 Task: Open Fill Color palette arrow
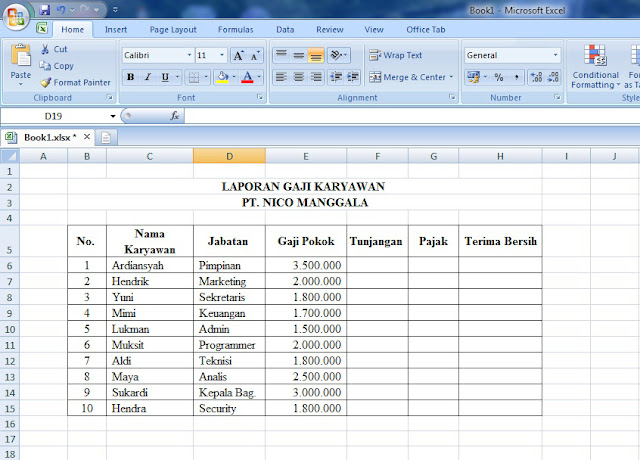tap(234, 77)
